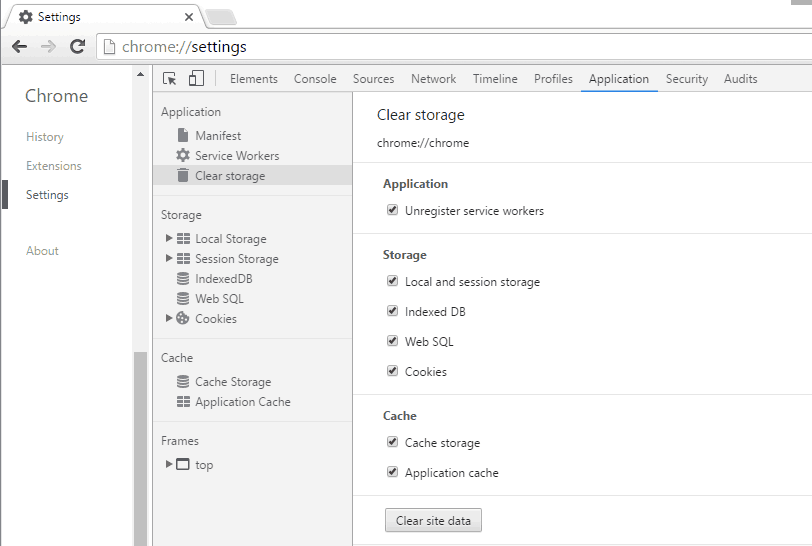Screen dimensions: 812x546
Task: Expand the top frame node
Action: [169, 464]
